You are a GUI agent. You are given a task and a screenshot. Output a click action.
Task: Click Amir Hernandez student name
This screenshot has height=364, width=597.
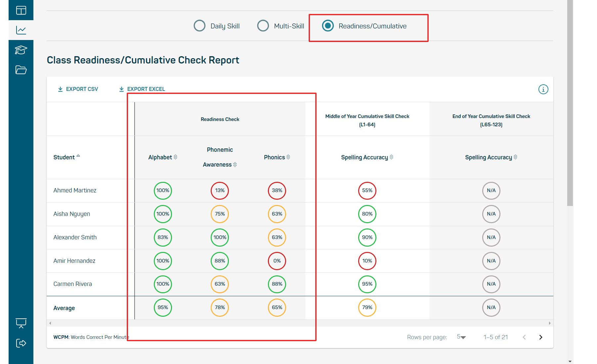coord(74,261)
